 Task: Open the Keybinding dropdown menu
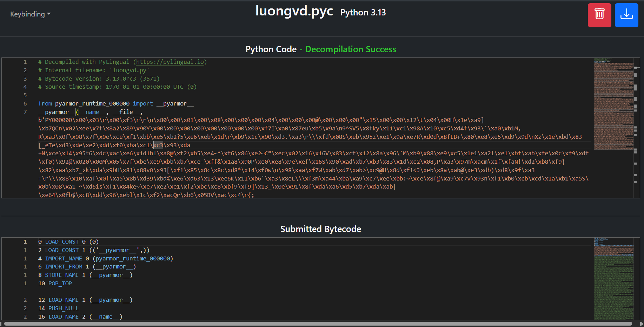tap(30, 14)
